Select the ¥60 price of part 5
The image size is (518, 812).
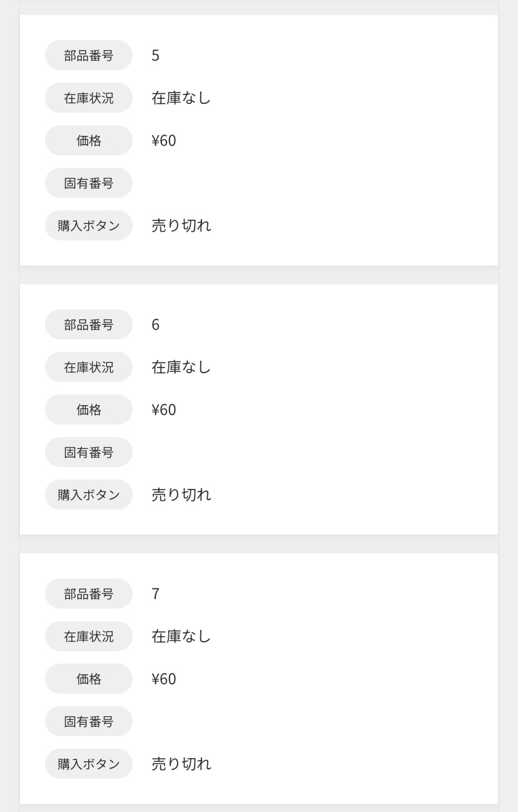(x=164, y=141)
